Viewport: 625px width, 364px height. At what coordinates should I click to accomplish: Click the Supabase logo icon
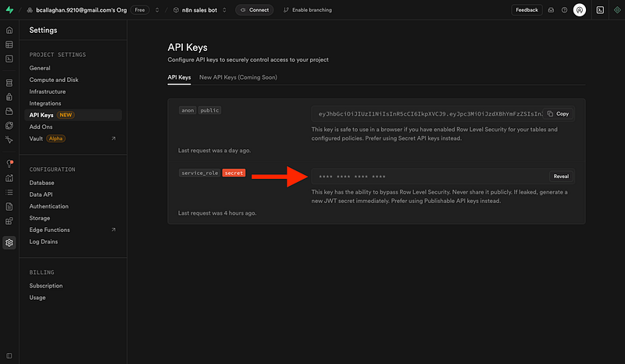coord(9,10)
